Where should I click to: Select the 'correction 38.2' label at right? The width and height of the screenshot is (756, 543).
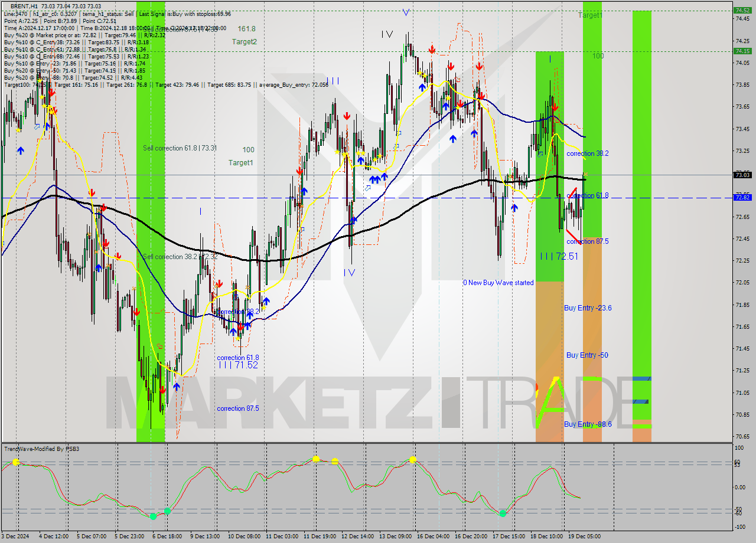(x=588, y=153)
